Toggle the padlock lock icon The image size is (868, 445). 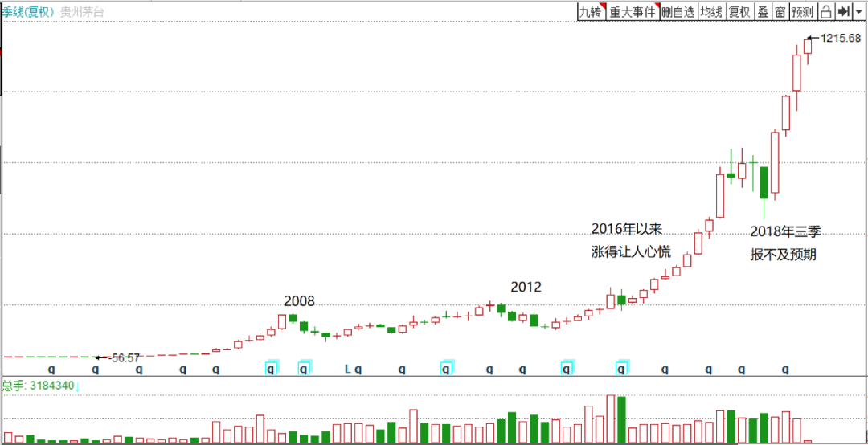coord(825,11)
